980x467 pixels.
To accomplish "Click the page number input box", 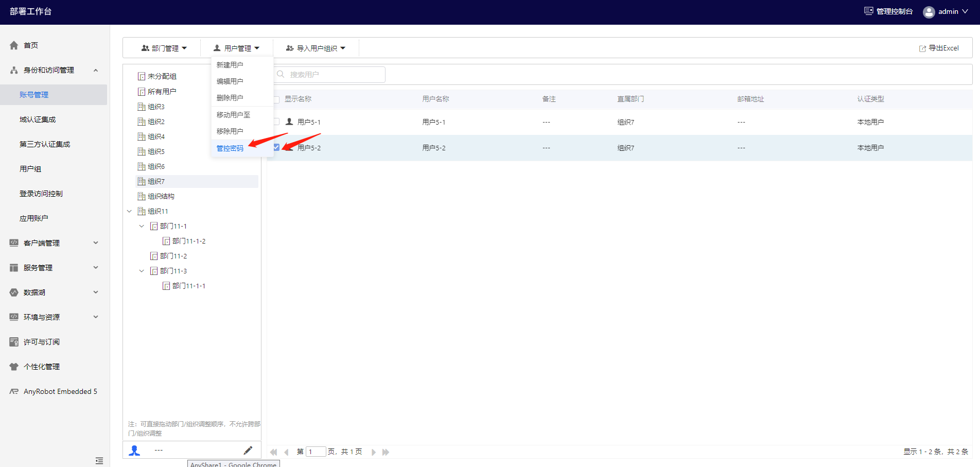I will point(316,452).
